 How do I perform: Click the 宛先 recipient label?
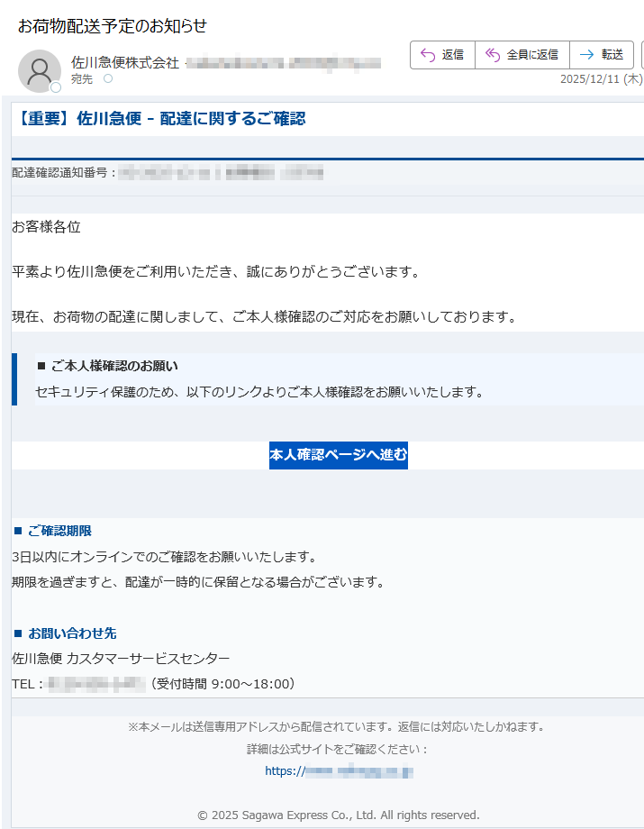point(82,79)
